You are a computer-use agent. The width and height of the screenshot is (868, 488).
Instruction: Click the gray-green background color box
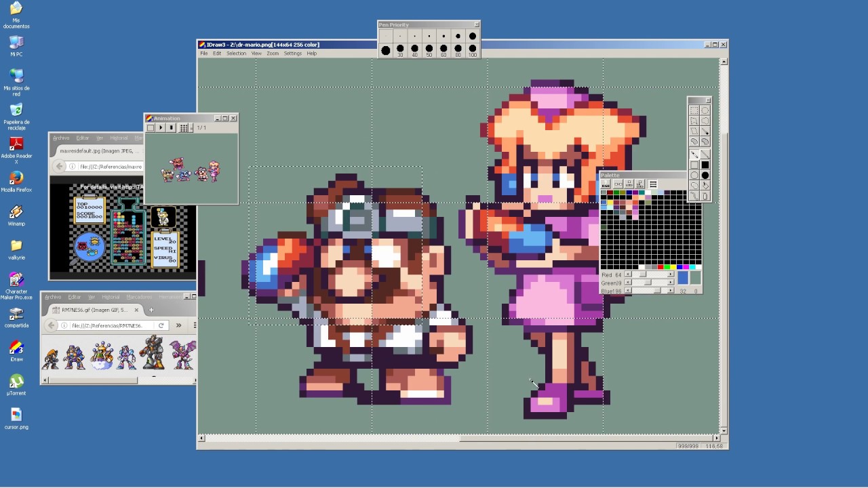pos(695,278)
